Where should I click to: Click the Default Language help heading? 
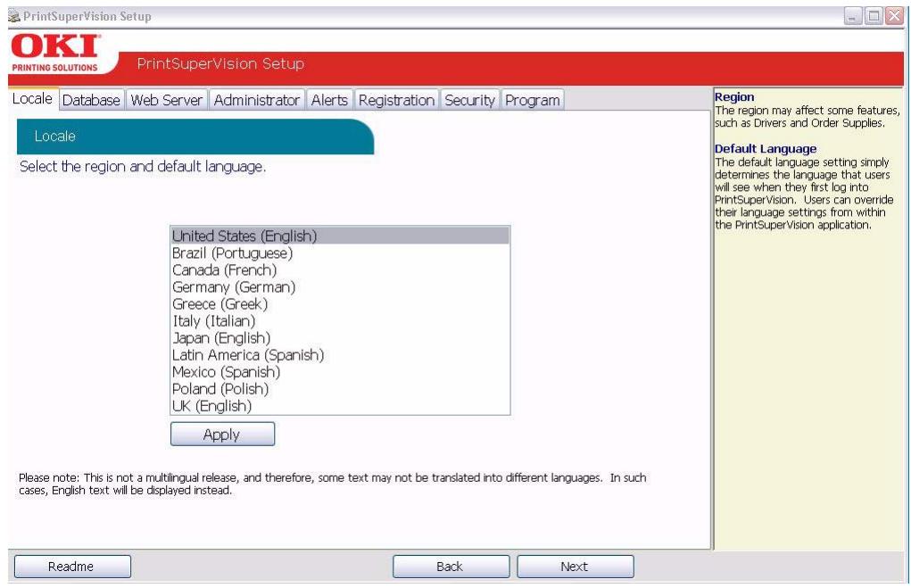(x=766, y=149)
